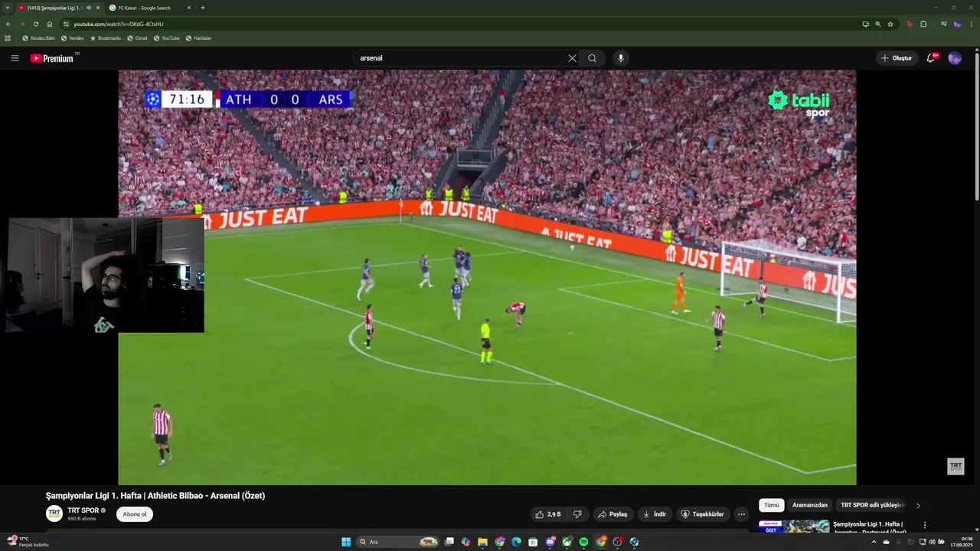Bookmark this page with the star icon
980x551 pixels.
tap(890, 24)
